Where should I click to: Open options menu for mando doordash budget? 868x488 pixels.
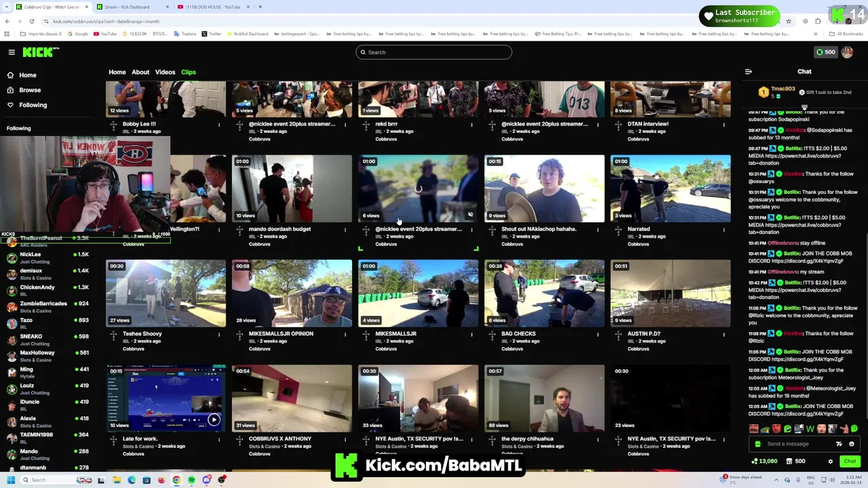click(x=345, y=230)
